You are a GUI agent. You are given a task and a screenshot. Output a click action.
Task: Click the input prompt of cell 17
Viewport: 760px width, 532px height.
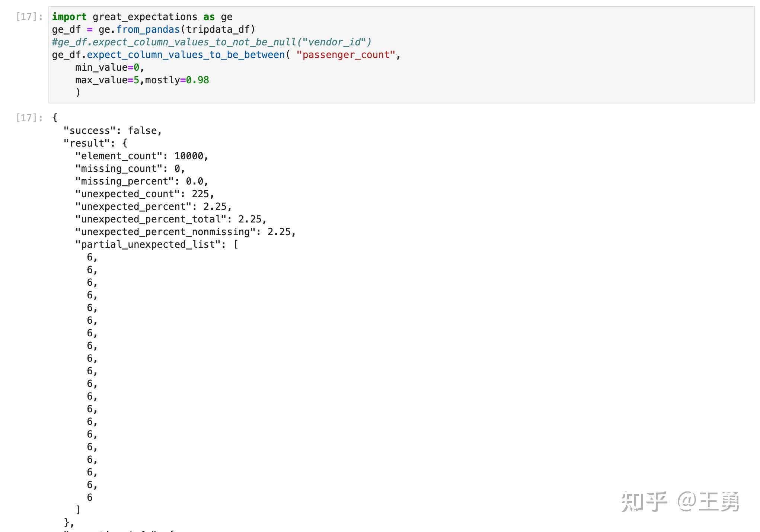pyautogui.click(x=29, y=17)
